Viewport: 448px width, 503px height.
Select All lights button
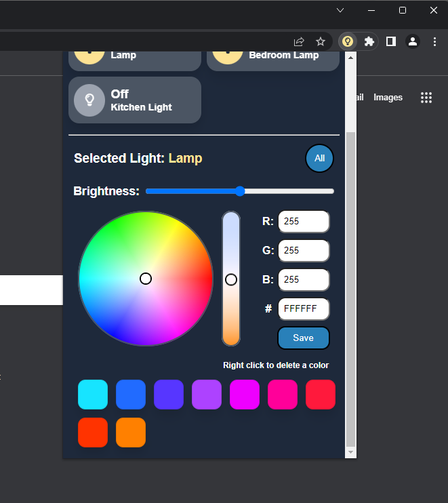click(x=319, y=159)
